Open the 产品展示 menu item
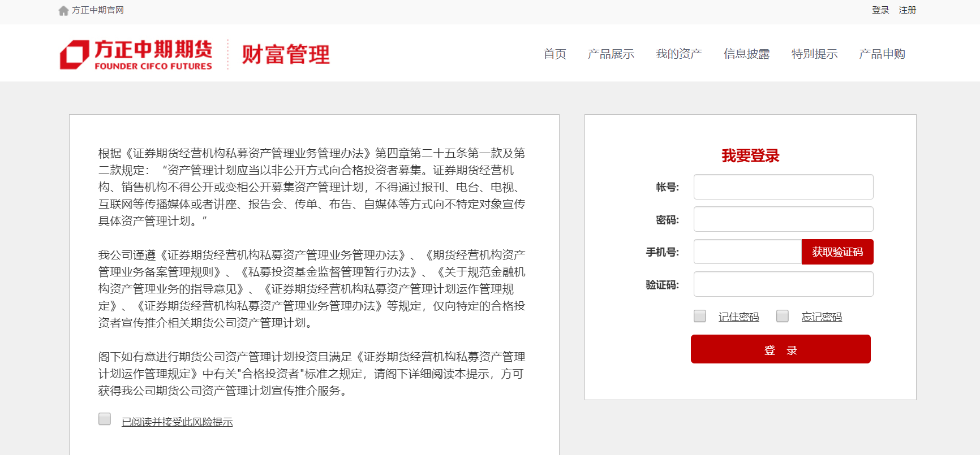The image size is (980, 455). pyautogui.click(x=611, y=54)
